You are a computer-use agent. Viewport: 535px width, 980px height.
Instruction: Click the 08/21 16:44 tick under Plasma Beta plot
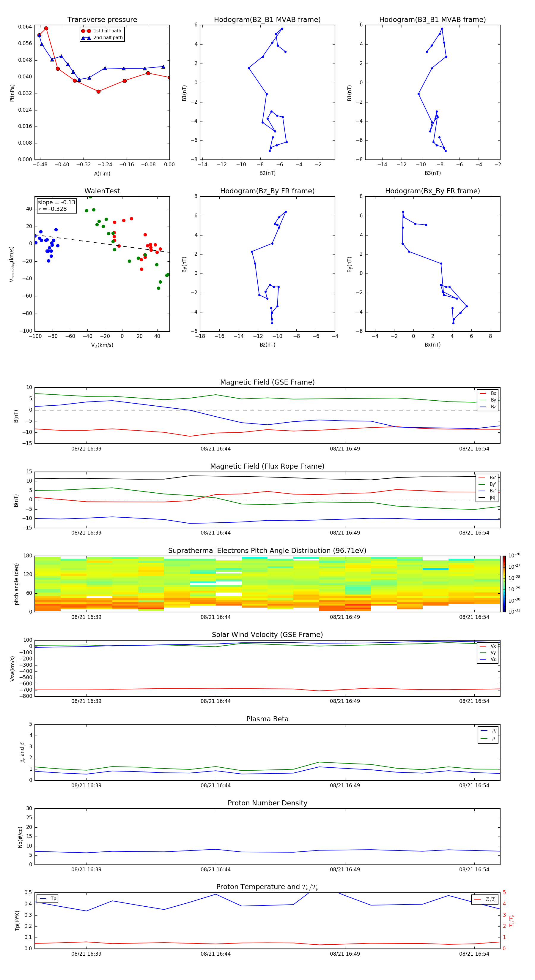(215, 785)
